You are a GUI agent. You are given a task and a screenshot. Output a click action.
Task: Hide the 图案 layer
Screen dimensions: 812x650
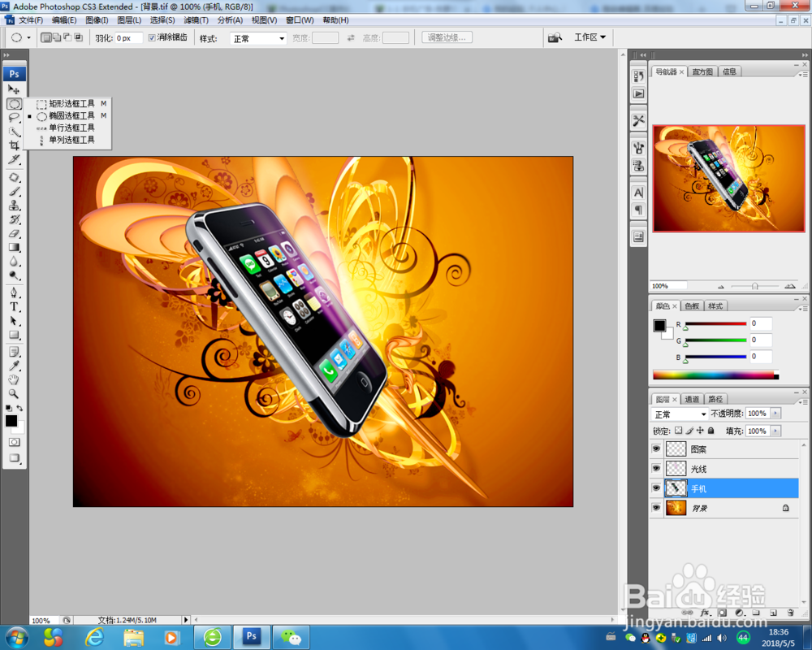point(656,448)
